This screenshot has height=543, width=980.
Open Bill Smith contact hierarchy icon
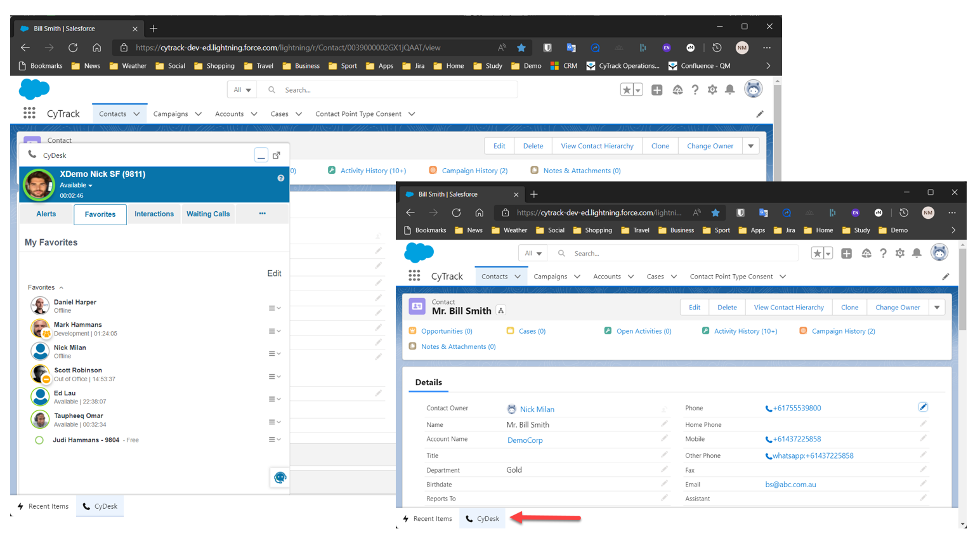click(x=501, y=311)
